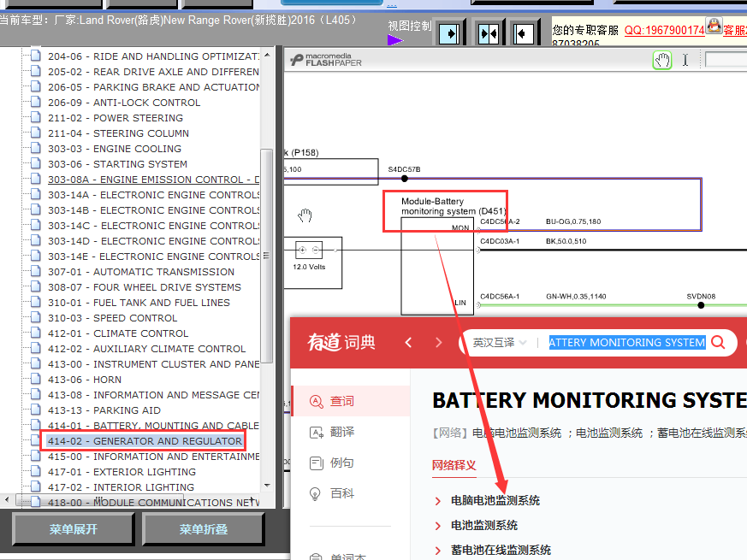Screen dimensions: 747x560
Task: Select the FlashPaper text selection tool
Action: [685, 60]
